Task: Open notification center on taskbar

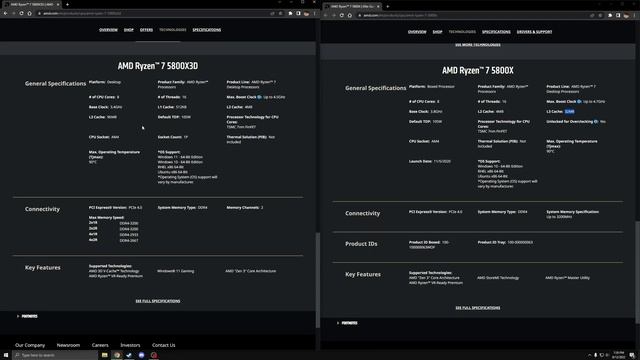Action: pyautogui.click(x=632, y=355)
